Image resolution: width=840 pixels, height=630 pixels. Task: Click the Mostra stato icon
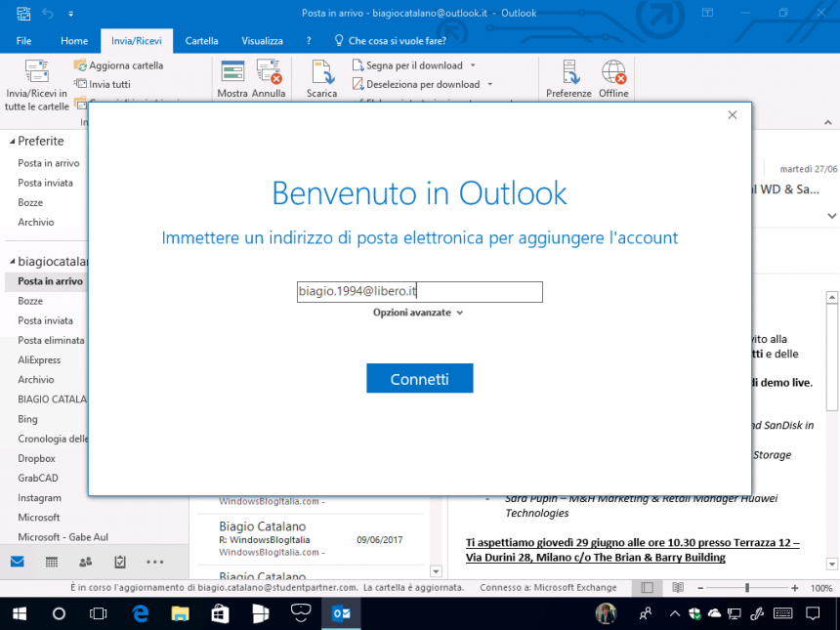(232, 71)
